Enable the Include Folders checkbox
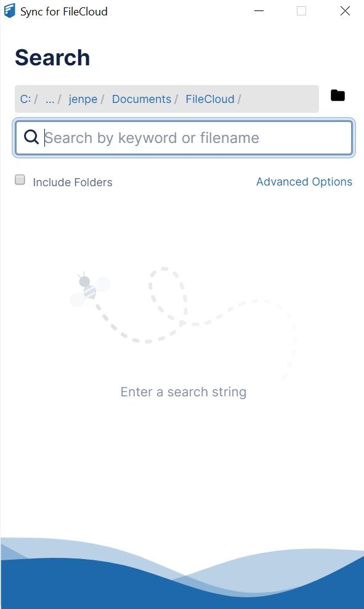The height and width of the screenshot is (609, 364). coord(20,179)
